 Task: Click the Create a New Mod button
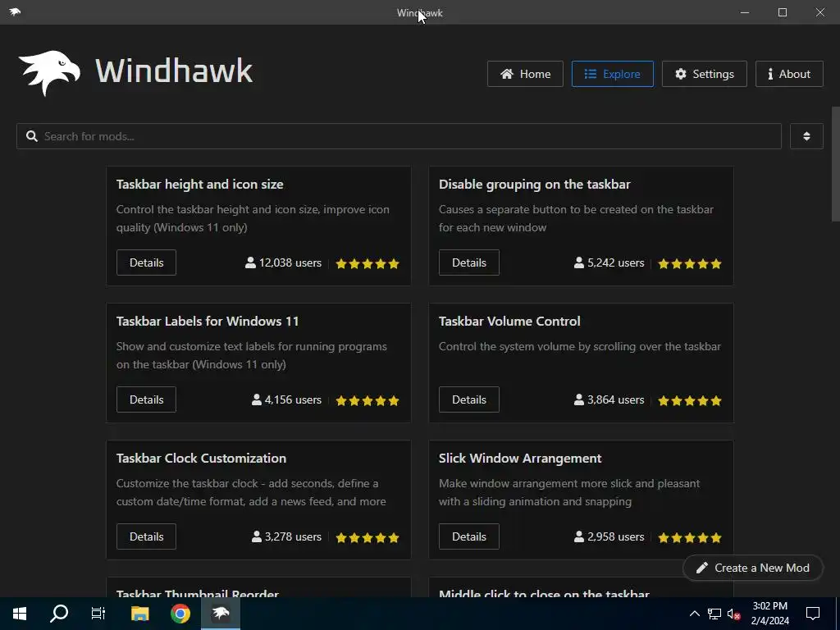[753, 568]
